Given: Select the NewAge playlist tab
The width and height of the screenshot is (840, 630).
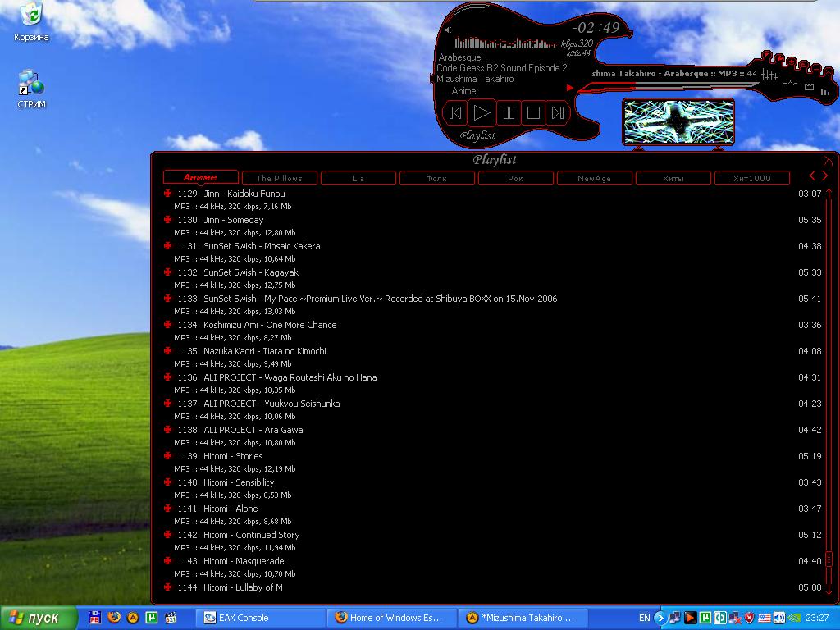Looking at the screenshot, I should [594, 178].
